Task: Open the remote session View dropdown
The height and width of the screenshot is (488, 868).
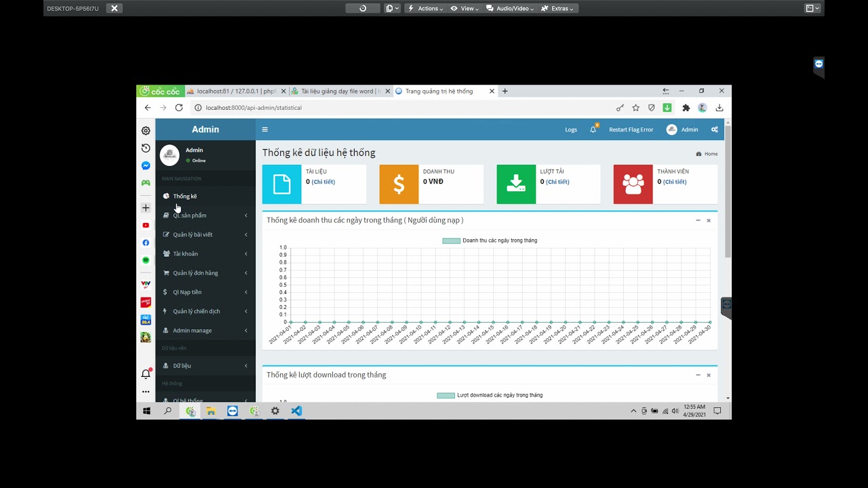Action: [x=465, y=9]
